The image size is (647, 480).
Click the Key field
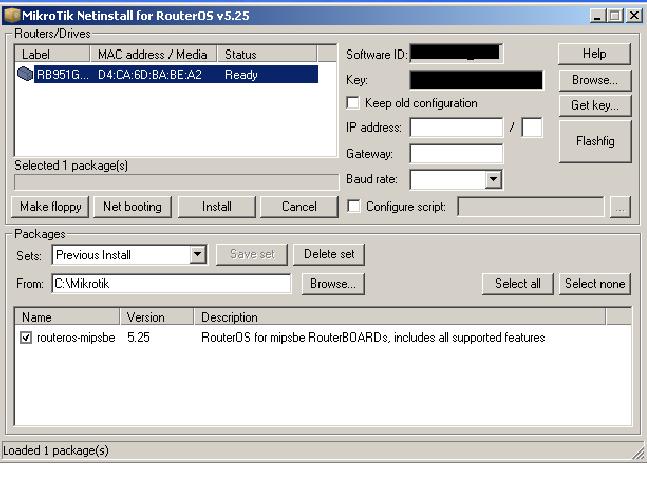click(477, 80)
